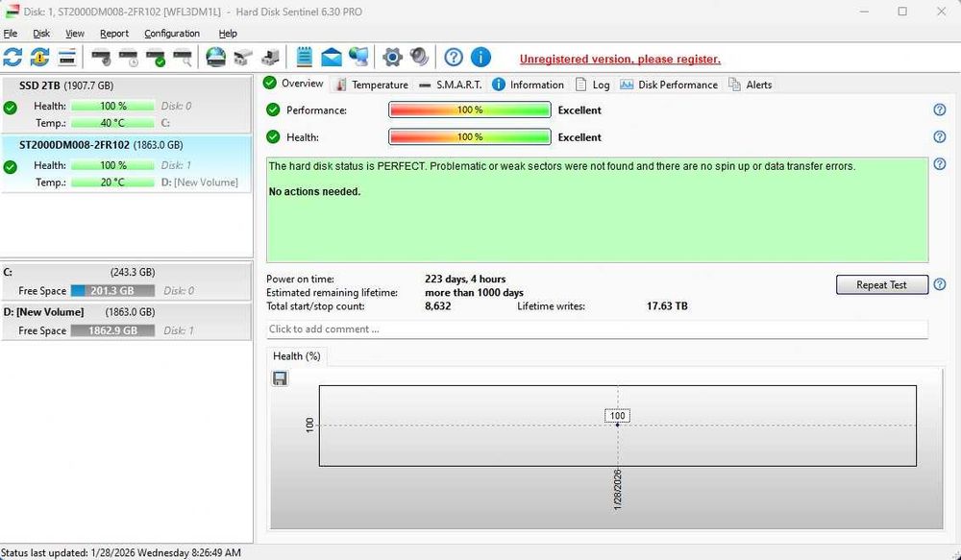Open the Disk menu
The width and height of the screenshot is (961, 560).
[x=41, y=33]
